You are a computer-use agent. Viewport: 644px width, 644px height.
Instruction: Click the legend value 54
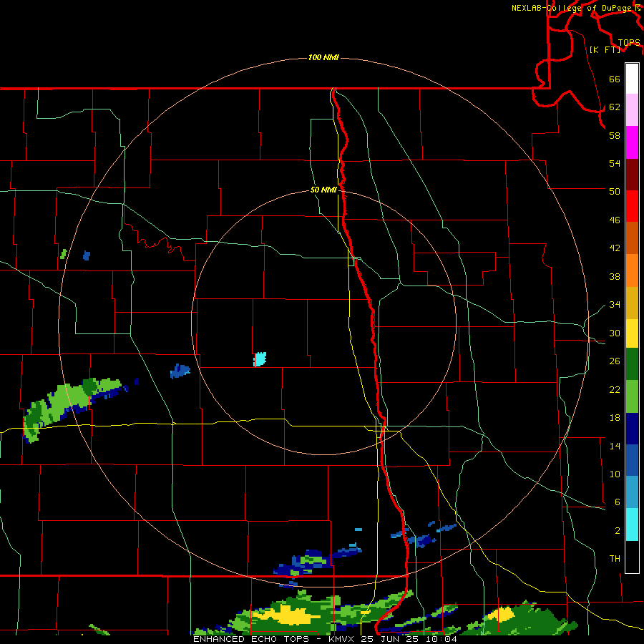615,163
